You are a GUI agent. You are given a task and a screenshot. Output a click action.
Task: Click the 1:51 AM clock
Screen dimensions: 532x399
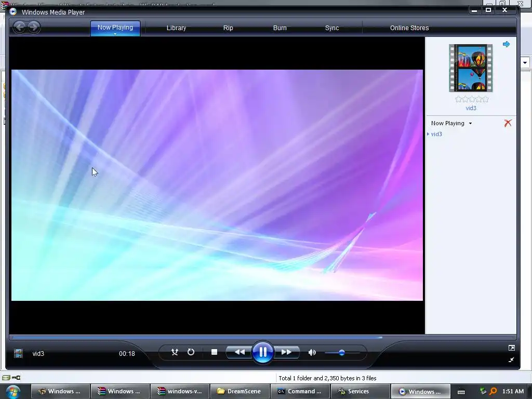coord(513,391)
